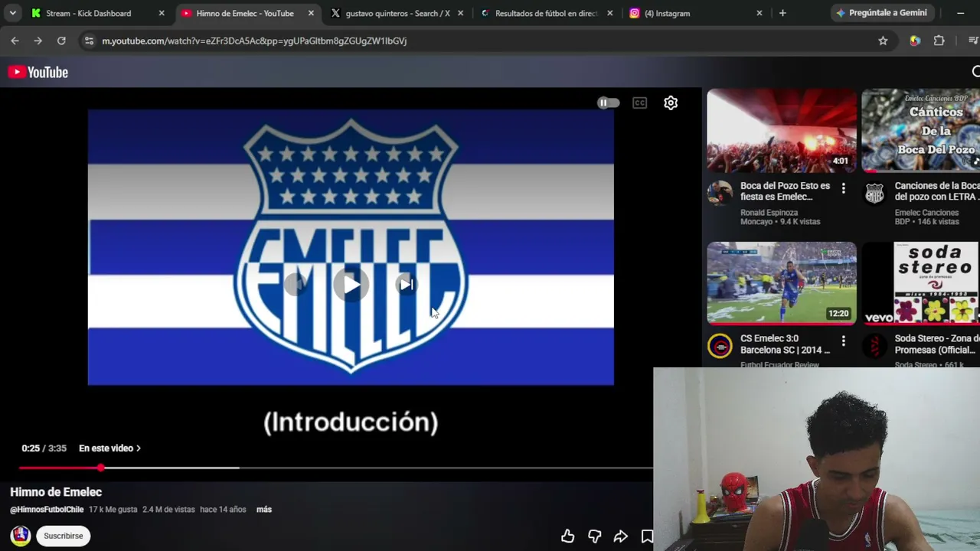Select the Himno de Emelec - YouTube tab
The width and height of the screenshot is (980, 551).
point(247,13)
